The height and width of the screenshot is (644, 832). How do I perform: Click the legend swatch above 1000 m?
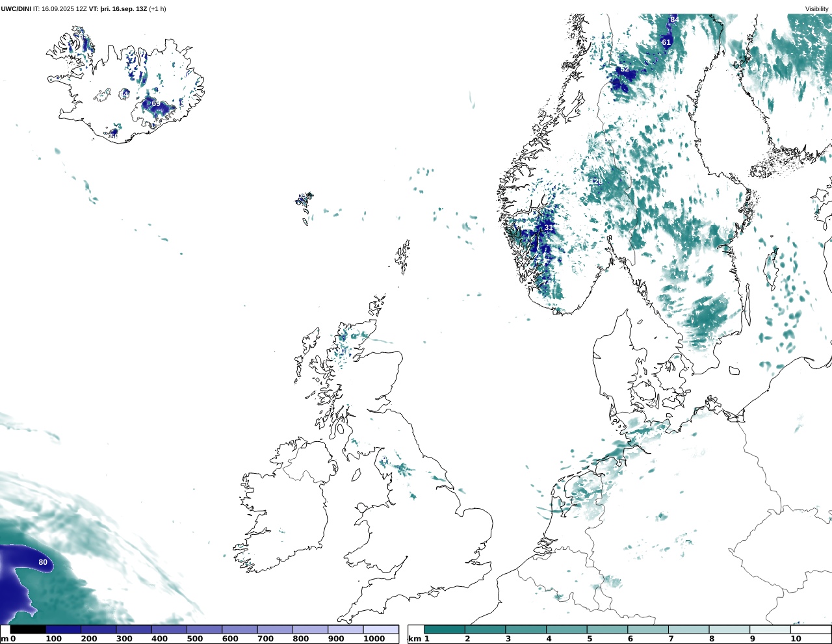[x=380, y=629]
